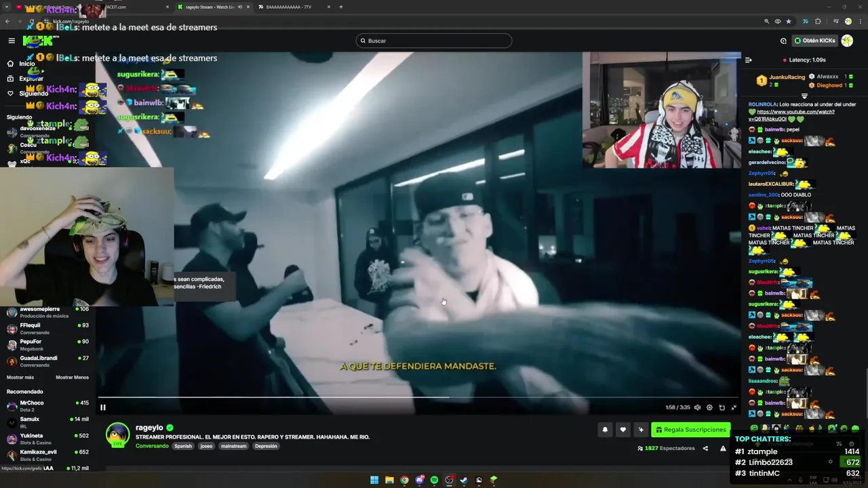Open Samulx recommended channel
This screenshot has width=868, height=488.
pos(47,422)
